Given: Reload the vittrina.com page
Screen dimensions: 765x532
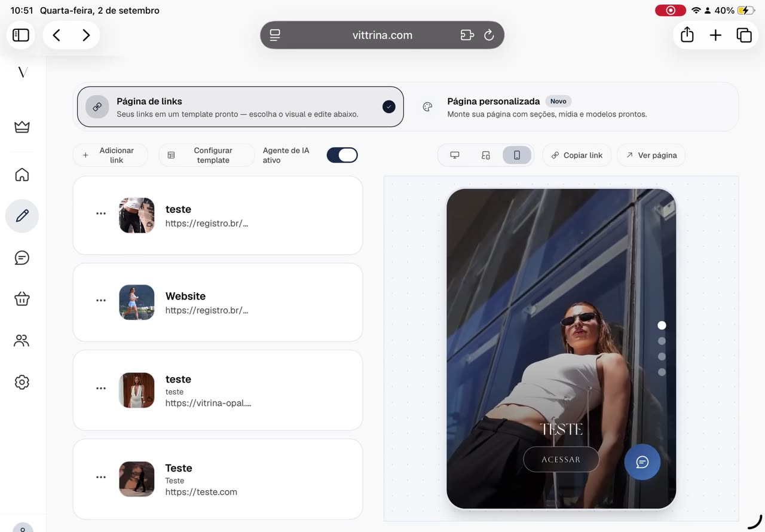Looking at the screenshot, I should pos(489,35).
